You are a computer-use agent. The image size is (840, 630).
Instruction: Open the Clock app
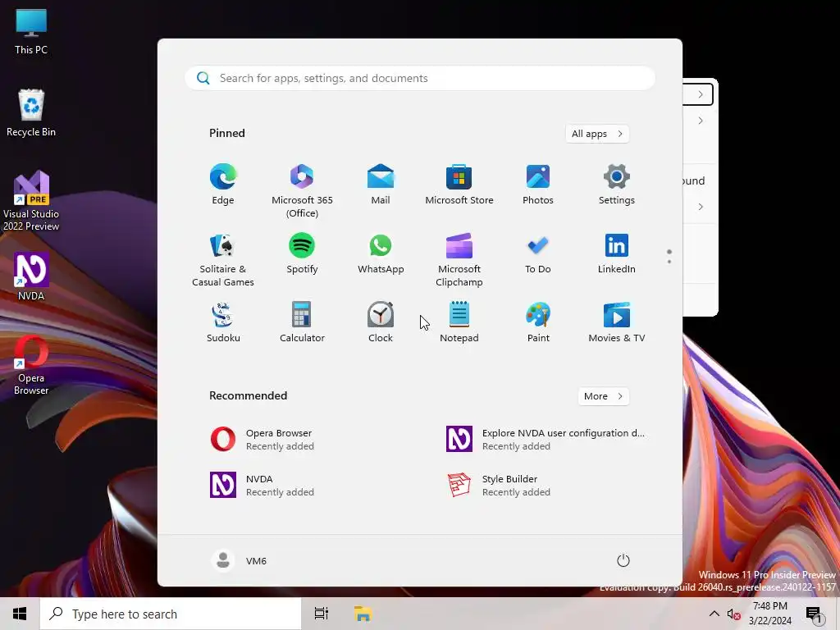(x=381, y=322)
